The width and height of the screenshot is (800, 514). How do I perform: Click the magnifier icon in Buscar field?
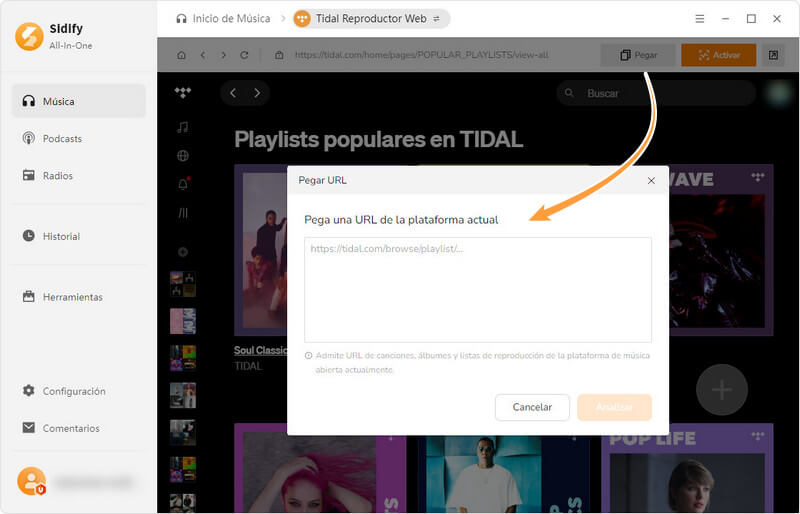[x=569, y=93]
